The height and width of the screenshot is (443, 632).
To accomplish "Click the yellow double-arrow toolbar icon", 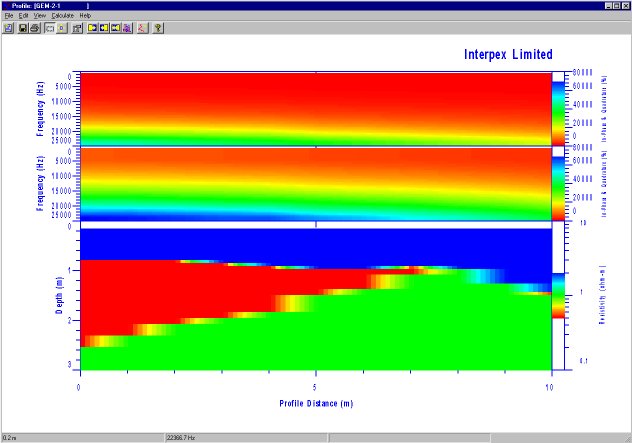I will 114,28.
